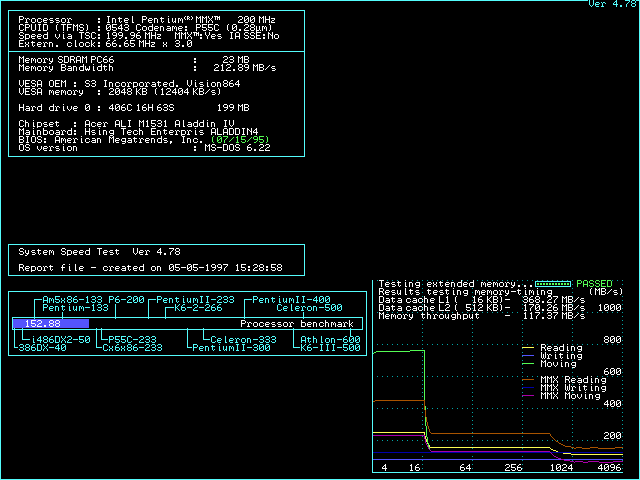Image resolution: width=640 pixels, height=480 pixels.
Task: Click 'Results testing memory-timing' heading
Action: coord(465,292)
